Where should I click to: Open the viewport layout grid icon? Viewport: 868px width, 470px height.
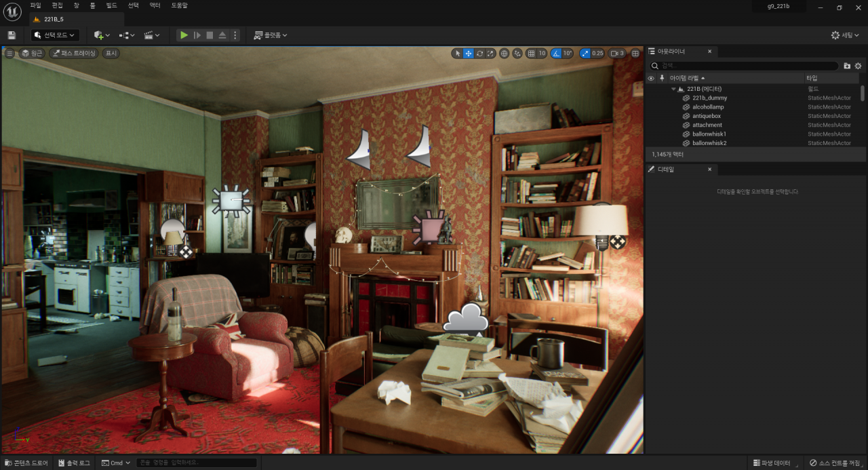635,54
